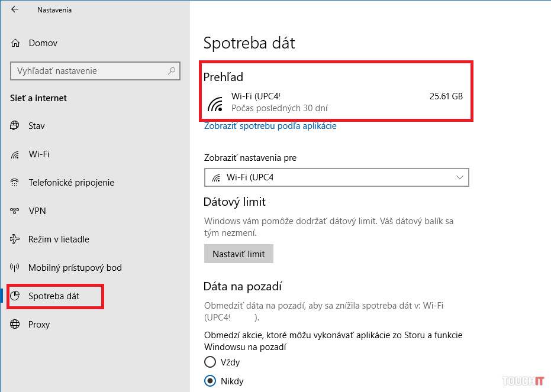Click the VPN icon
The width and height of the screenshot is (551, 392).
15,211
